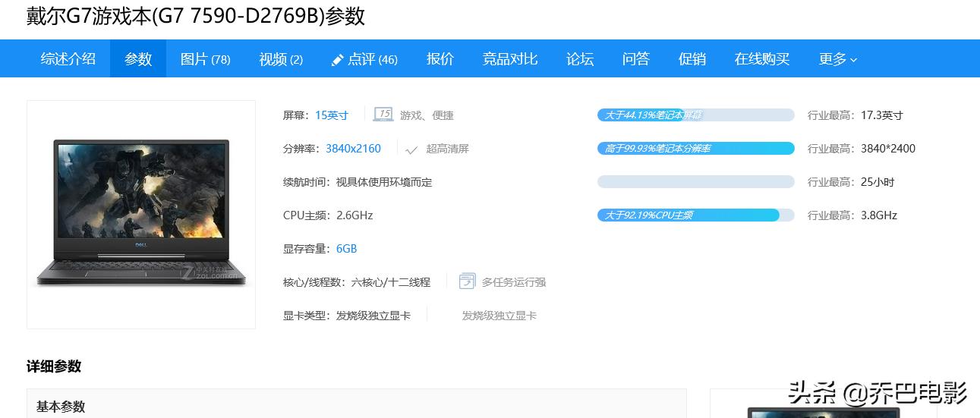Click the 大于44.13%笔记本屏幕 progress bar
980x418 pixels.
tap(696, 115)
